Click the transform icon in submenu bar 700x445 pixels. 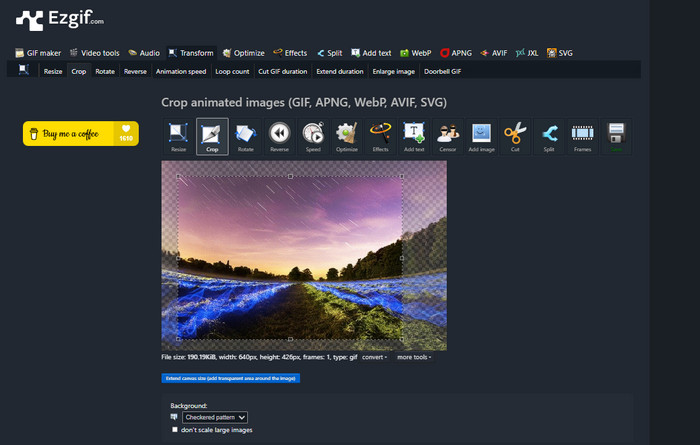(24, 70)
